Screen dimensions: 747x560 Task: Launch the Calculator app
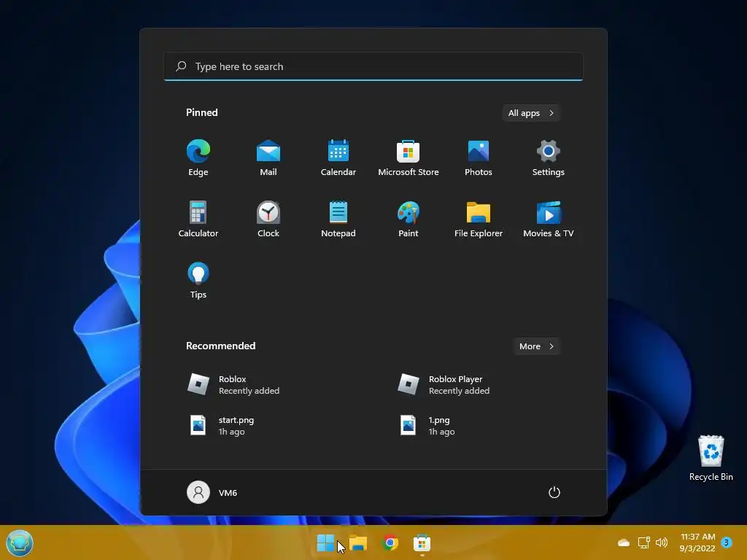pyautogui.click(x=198, y=219)
